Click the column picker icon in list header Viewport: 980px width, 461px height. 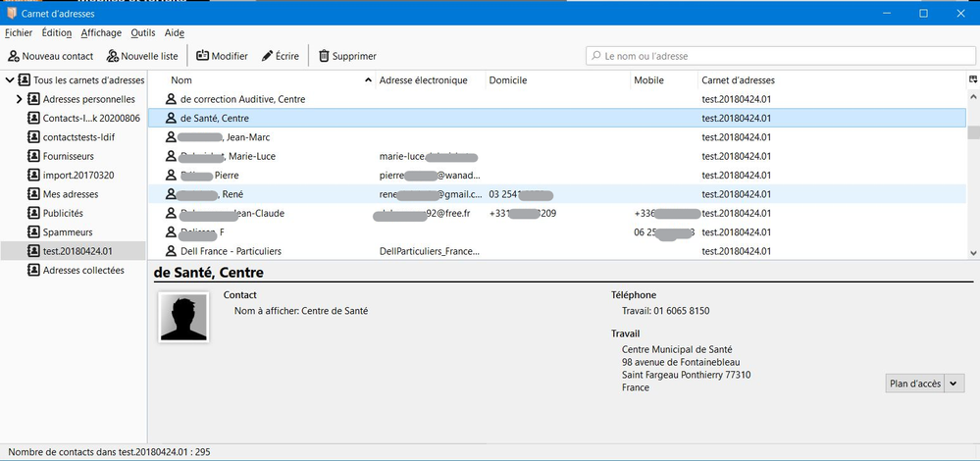click(972, 79)
